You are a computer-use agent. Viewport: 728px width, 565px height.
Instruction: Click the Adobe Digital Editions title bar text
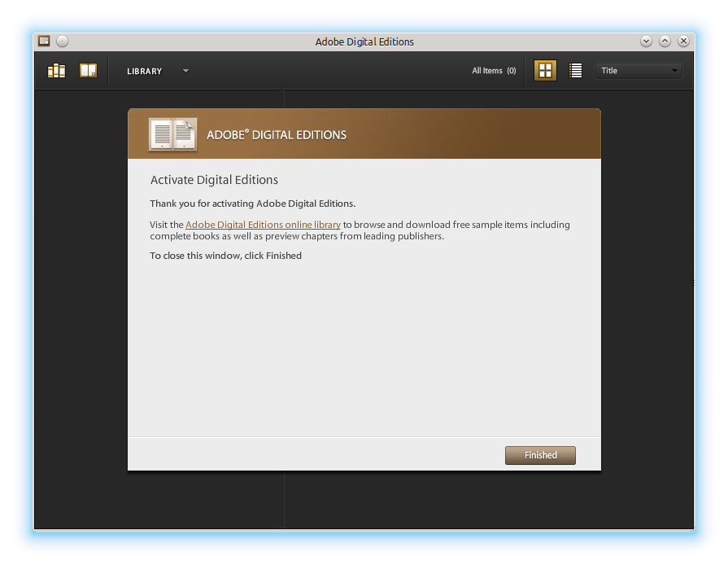click(364, 42)
